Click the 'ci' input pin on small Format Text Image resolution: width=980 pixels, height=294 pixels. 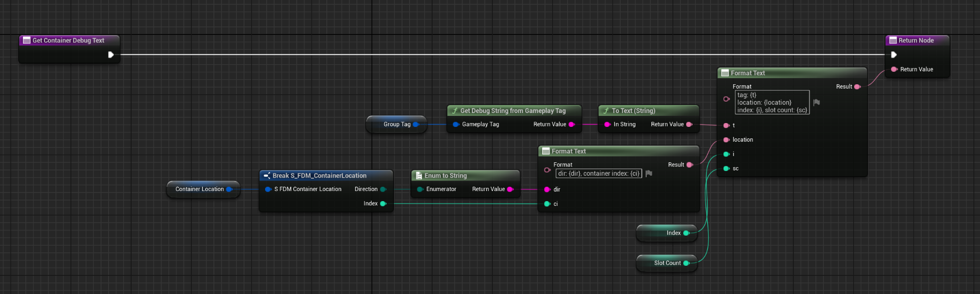[547, 204]
